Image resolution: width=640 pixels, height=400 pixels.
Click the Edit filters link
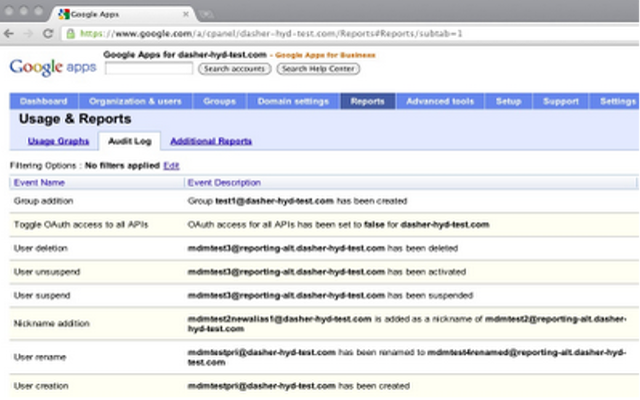pyautogui.click(x=171, y=165)
